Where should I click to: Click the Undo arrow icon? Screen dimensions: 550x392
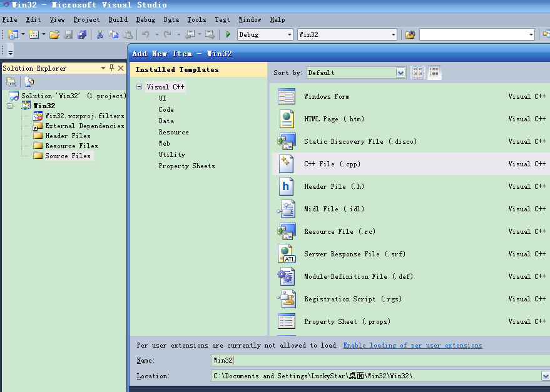coord(146,34)
